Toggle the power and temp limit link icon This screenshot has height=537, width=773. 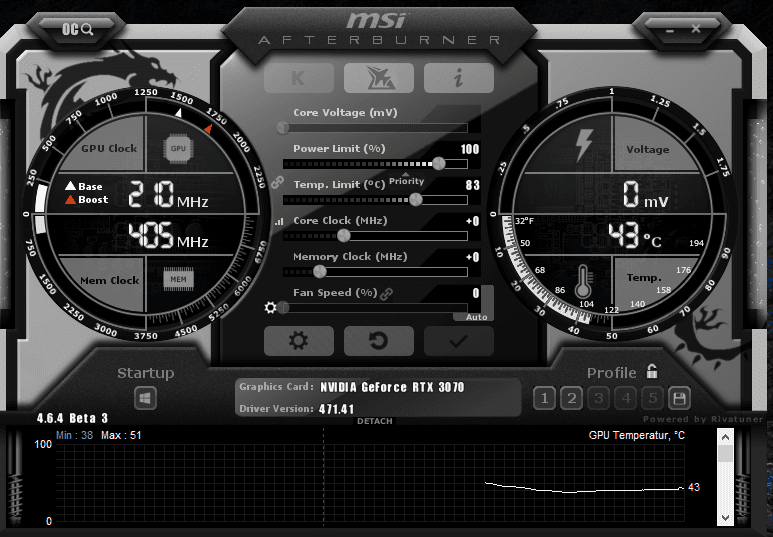pos(278,182)
